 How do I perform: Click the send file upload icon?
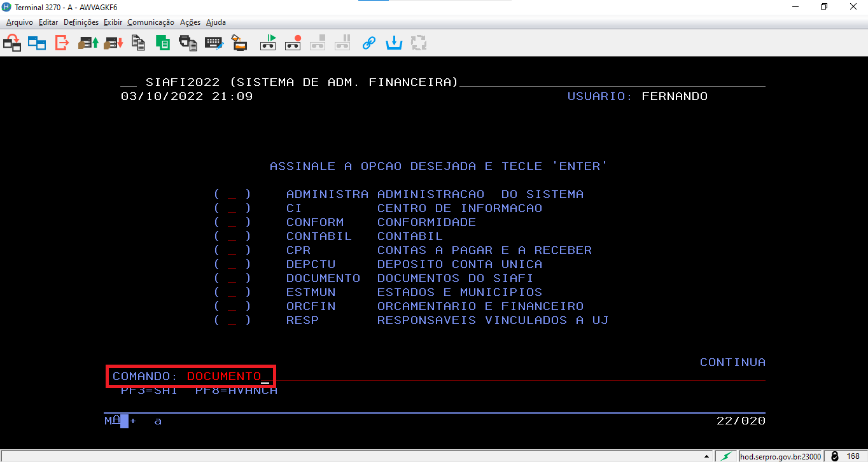point(88,43)
